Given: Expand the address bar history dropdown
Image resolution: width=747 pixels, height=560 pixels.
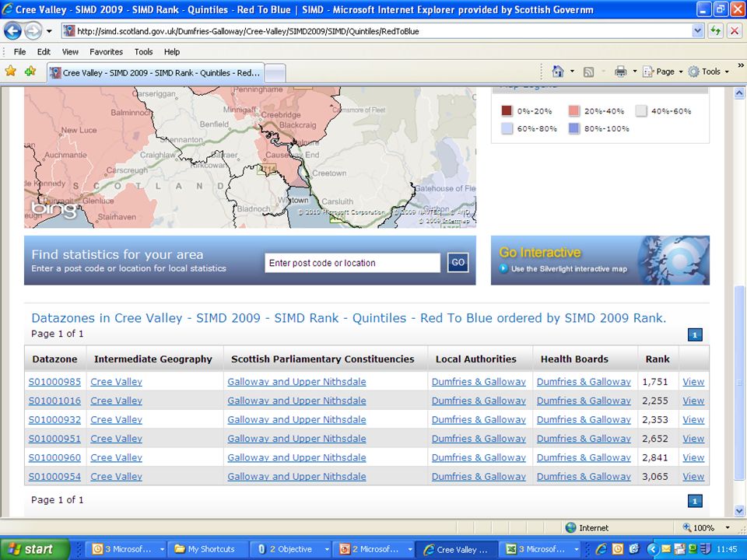Looking at the screenshot, I should point(697,31).
